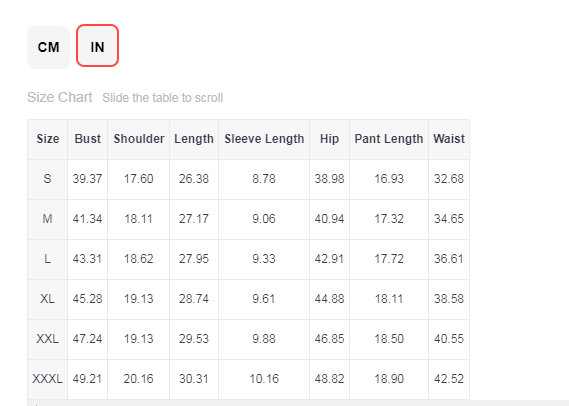Select the XL size row label
The width and height of the screenshot is (569, 406).
pos(48,299)
